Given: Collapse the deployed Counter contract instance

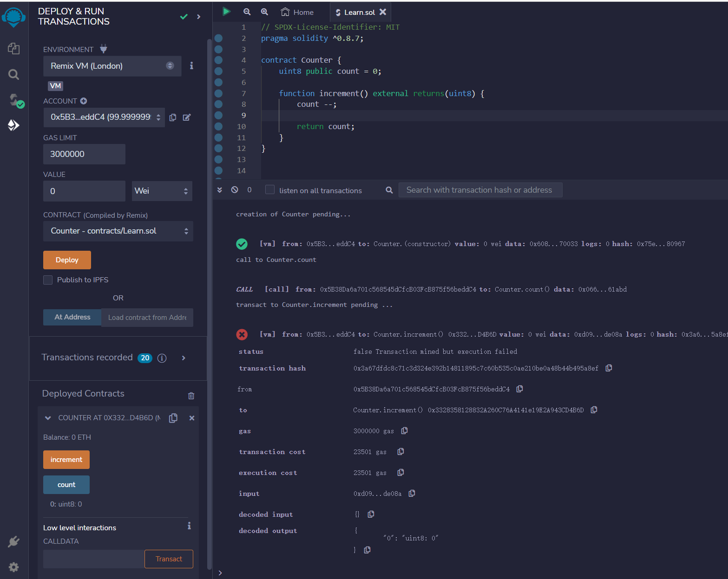Looking at the screenshot, I should pyautogui.click(x=48, y=418).
